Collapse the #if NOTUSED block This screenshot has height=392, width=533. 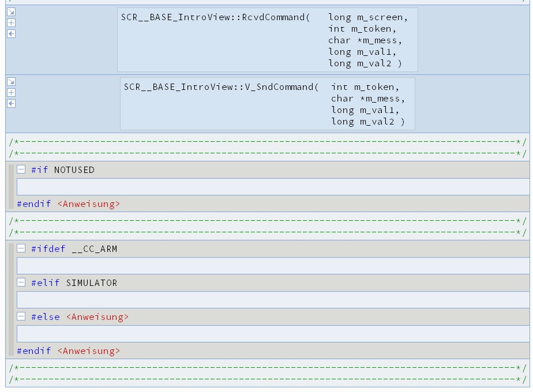(x=20, y=169)
